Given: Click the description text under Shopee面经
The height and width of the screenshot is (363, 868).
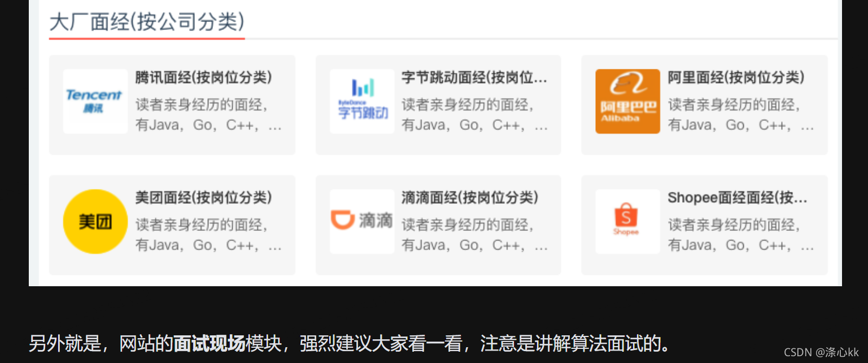Looking at the screenshot, I should (x=741, y=235).
